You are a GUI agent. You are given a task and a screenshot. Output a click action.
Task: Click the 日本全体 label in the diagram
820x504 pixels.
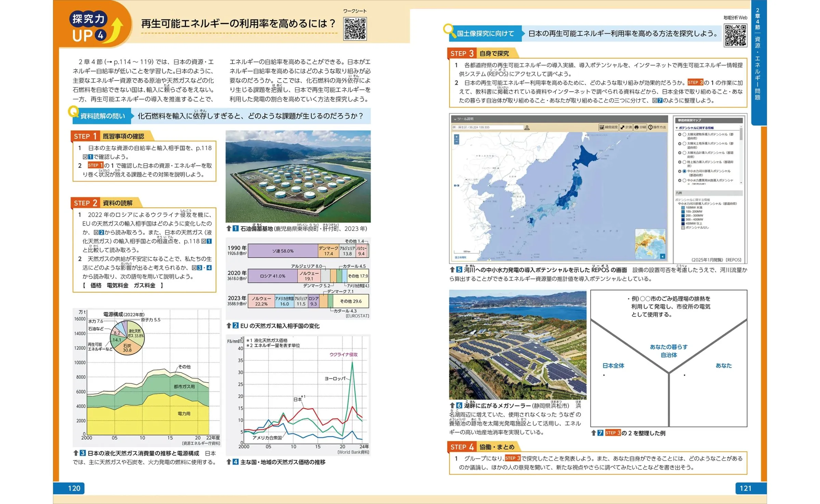[613, 366]
